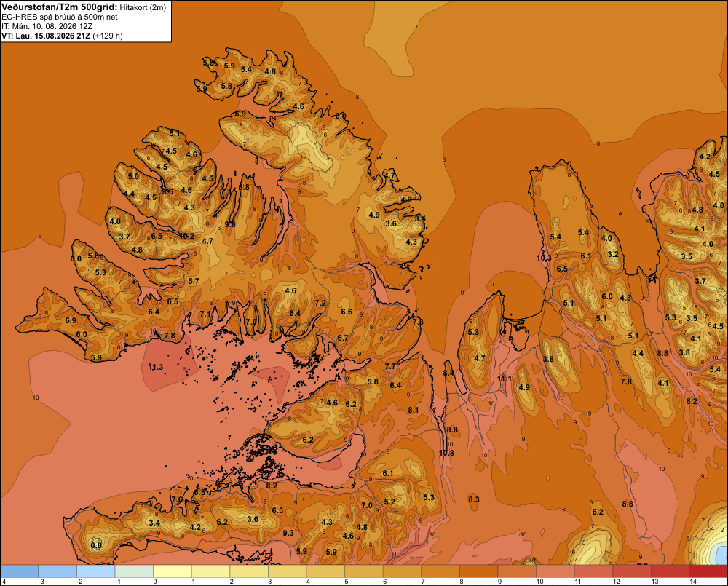The width and height of the screenshot is (728, 586).
Task: Click the 5.2 temperature value
Action: (x=389, y=502)
